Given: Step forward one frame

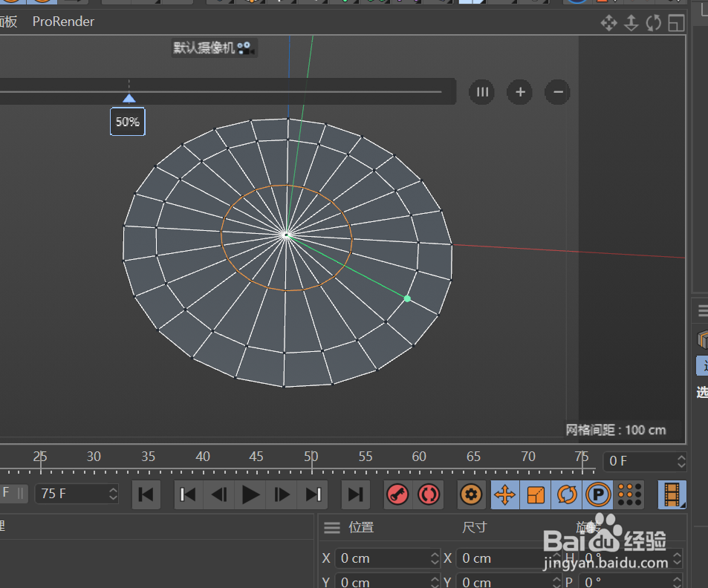Looking at the screenshot, I should 282,494.
